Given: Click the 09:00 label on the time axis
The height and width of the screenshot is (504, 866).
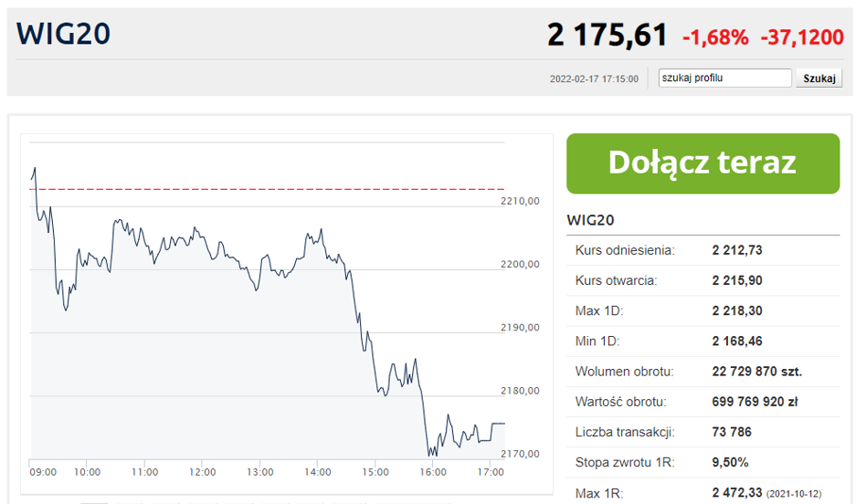Looking at the screenshot, I should [x=43, y=472].
